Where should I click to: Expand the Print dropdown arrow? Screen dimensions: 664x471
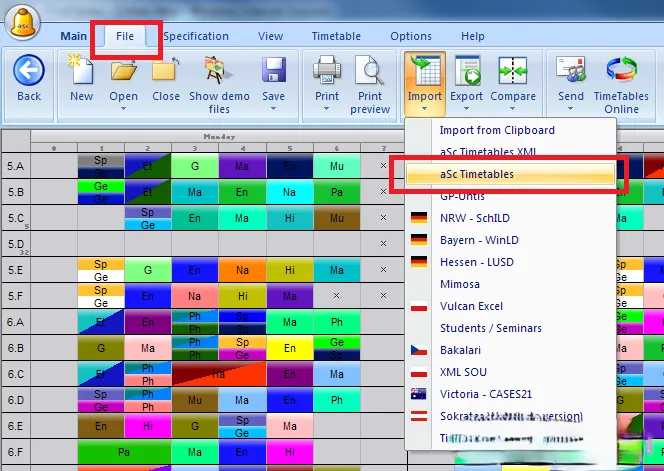(x=326, y=109)
